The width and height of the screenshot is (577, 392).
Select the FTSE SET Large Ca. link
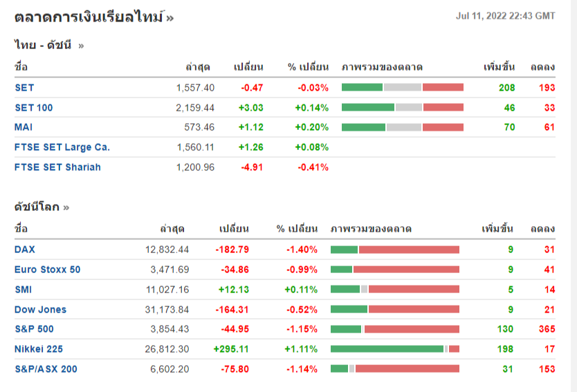[x=62, y=147]
